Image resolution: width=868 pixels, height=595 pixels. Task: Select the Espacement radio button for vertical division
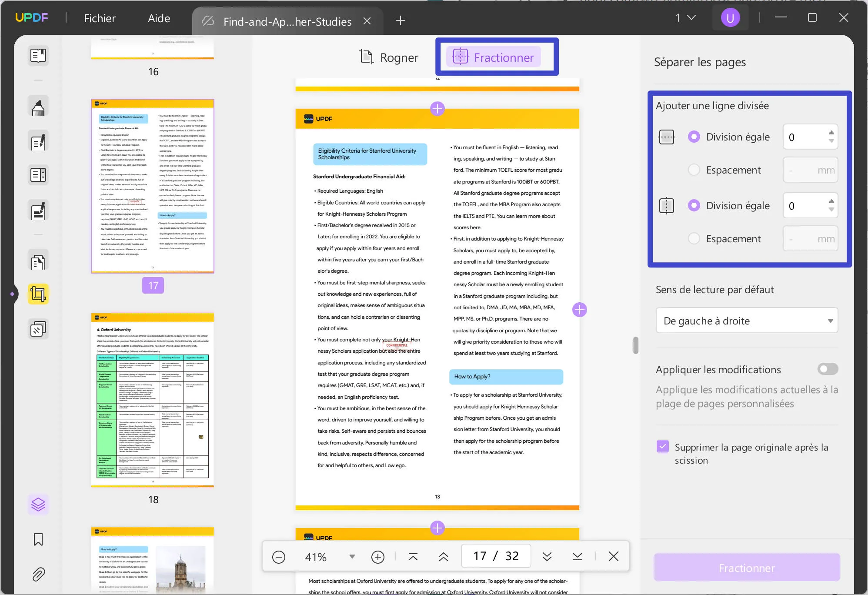pos(694,238)
